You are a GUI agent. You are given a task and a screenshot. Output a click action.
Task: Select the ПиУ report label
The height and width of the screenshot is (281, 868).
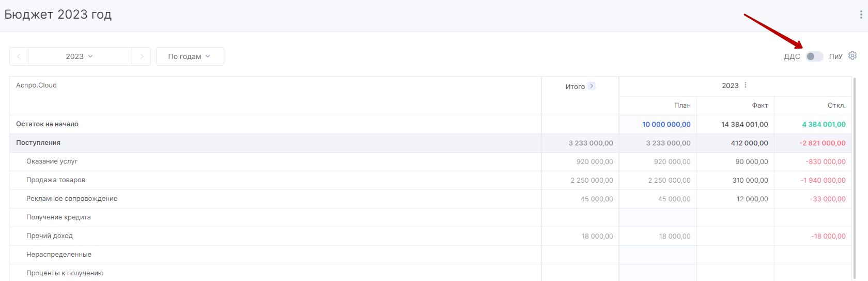pyautogui.click(x=835, y=56)
